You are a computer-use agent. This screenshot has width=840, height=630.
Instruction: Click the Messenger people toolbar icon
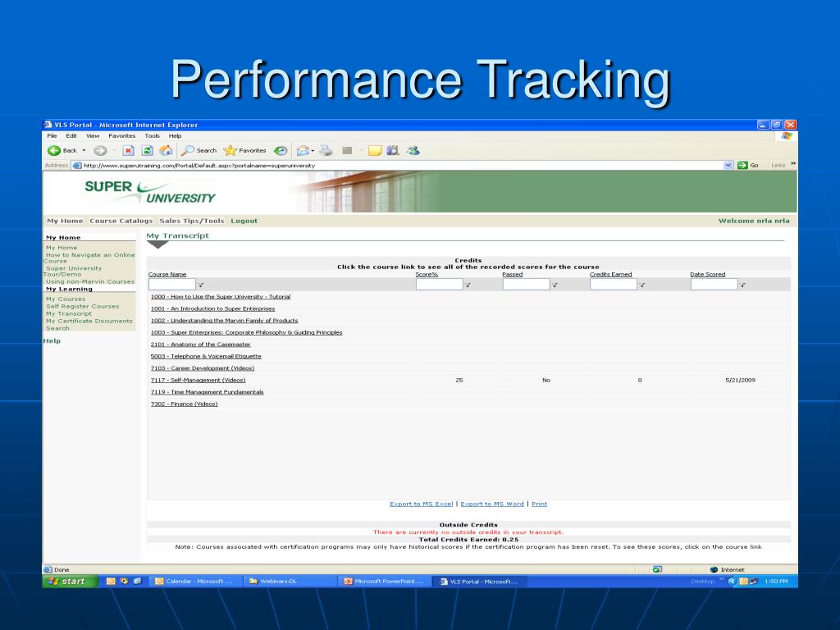[413, 151]
